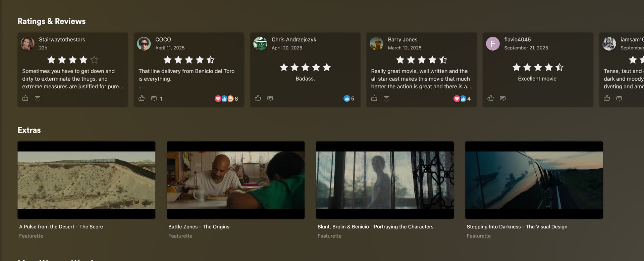
Task: Like flavio4045's "Excellent movie" review
Action: (490, 98)
